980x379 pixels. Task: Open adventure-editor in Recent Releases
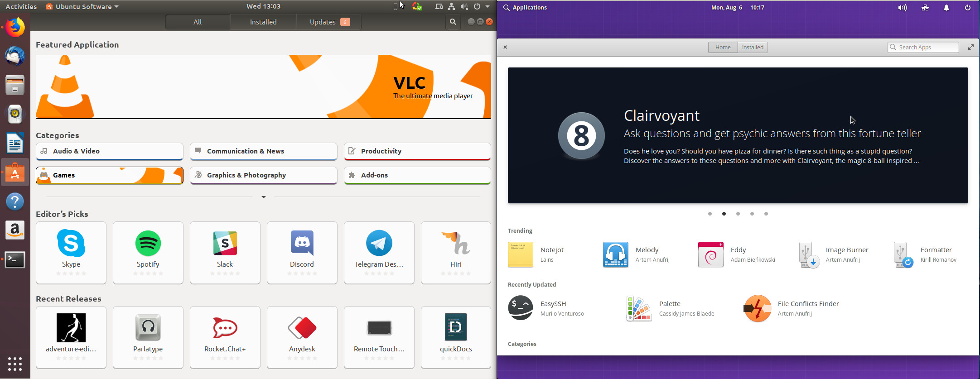point(71,337)
